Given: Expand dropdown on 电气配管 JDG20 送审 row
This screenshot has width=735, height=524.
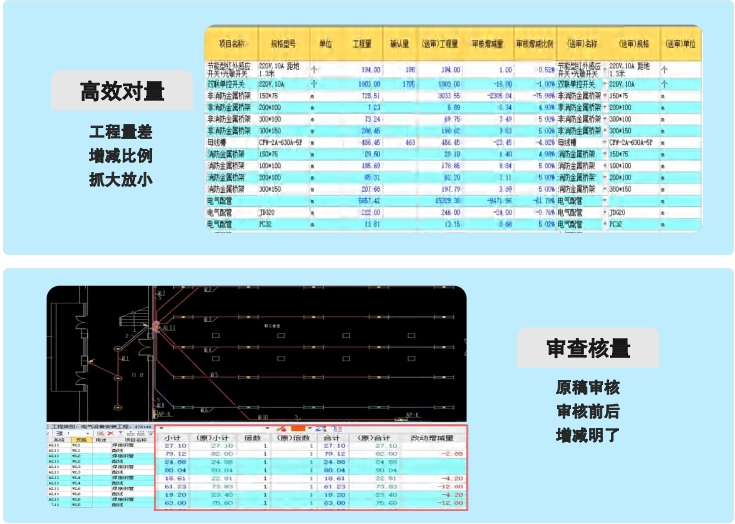Looking at the screenshot, I should (605, 213).
